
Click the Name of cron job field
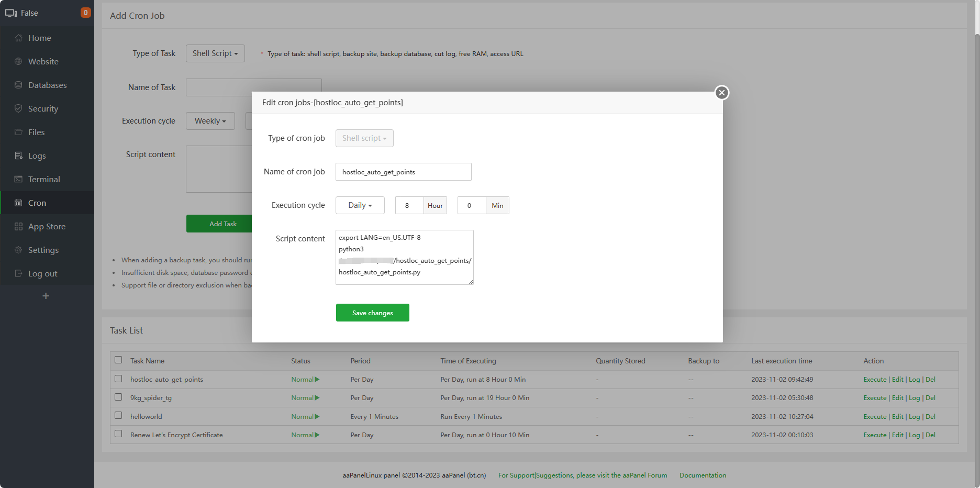click(403, 172)
